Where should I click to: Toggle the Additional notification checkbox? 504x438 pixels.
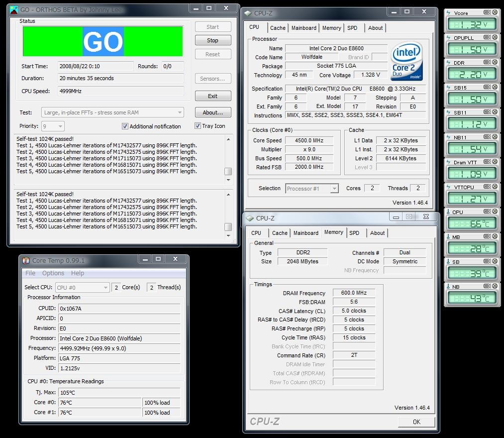pyautogui.click(x=125, y=126)
